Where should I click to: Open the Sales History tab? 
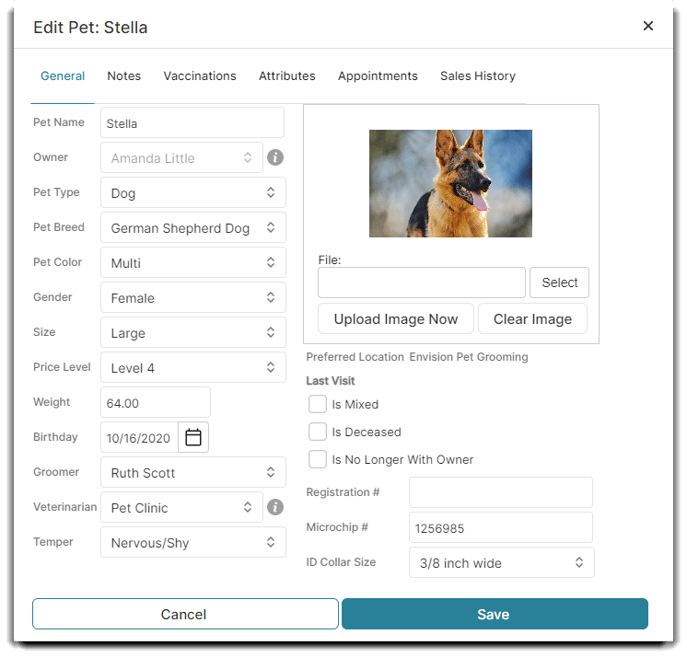pyautogui.click(x=477, y=76)
